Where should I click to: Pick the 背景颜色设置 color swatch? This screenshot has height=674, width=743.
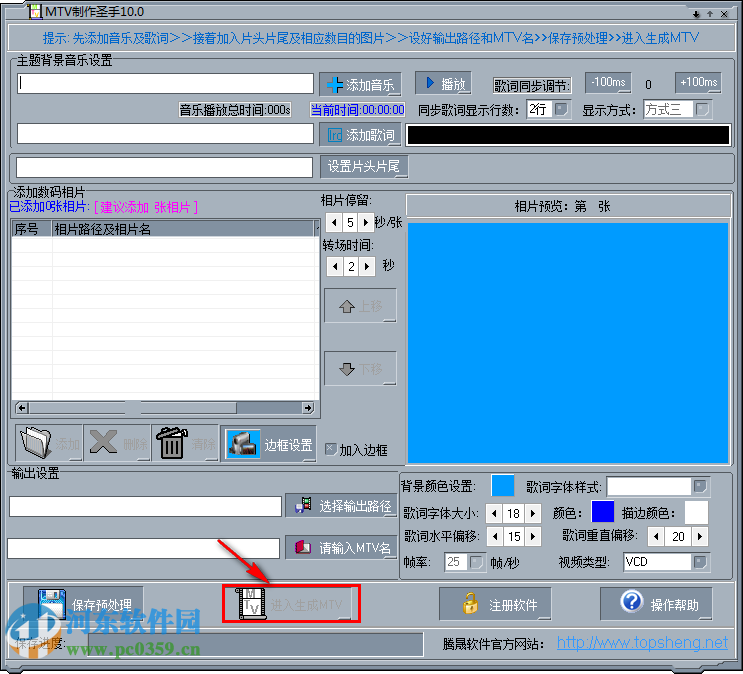503,486
